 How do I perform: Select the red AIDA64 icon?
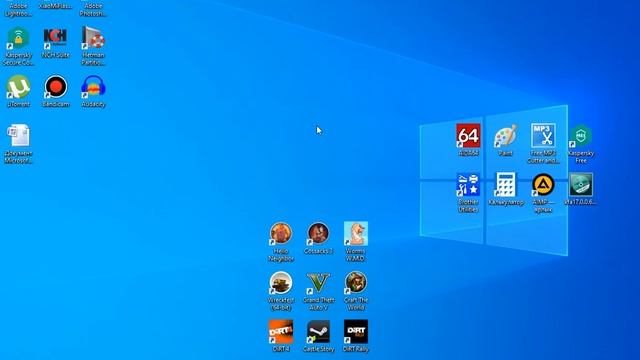468,136
